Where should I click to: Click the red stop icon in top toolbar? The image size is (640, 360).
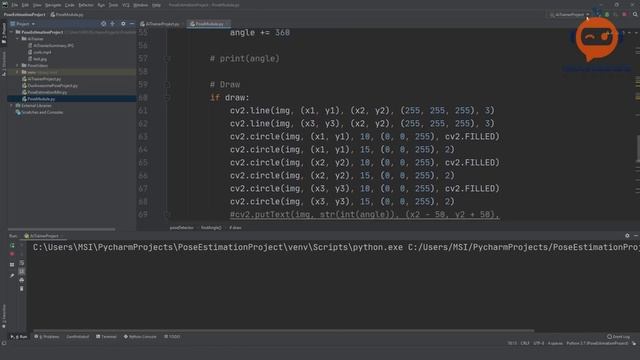click(624, 15)
